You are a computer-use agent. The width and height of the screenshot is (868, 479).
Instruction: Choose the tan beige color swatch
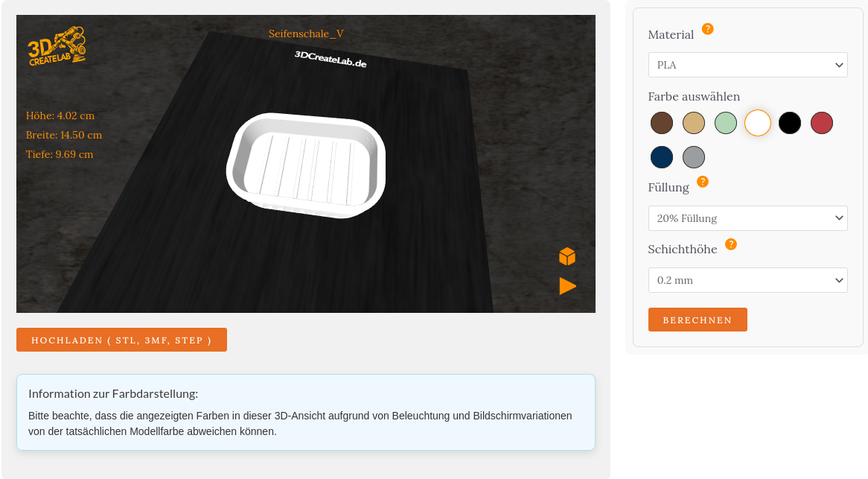click(694, 123)
